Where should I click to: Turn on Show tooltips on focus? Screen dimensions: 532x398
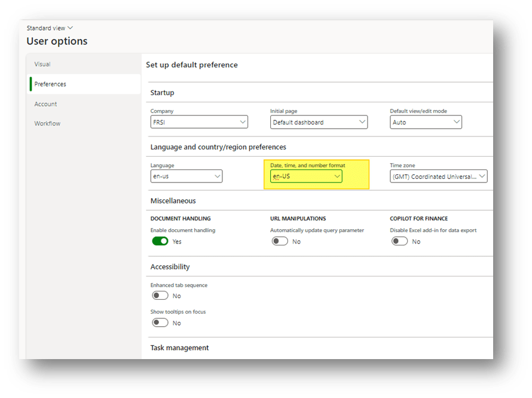pos(160,323)
